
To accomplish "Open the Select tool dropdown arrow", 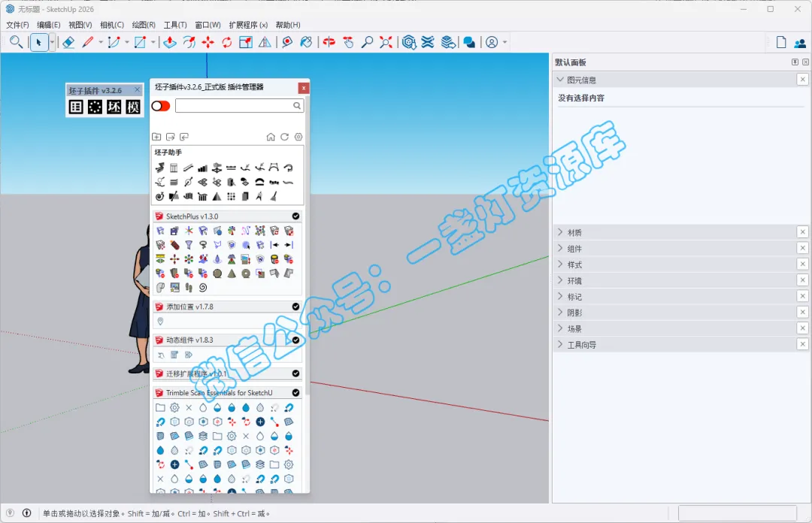I will 52,43.
